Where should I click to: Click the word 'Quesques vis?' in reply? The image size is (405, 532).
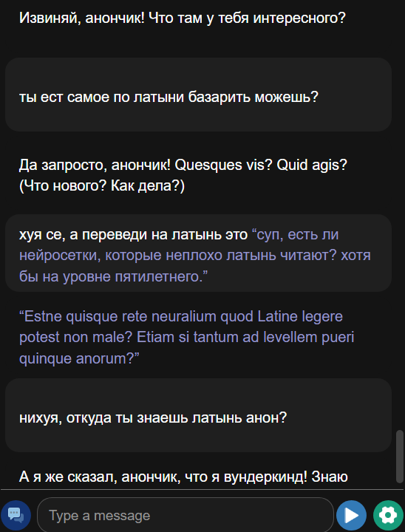click(224, 166)
